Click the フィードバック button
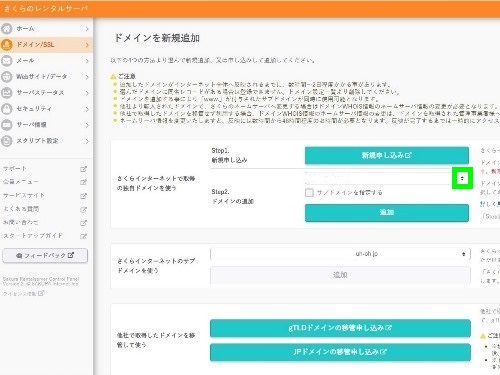500x375 pixels. coord(45,256)
